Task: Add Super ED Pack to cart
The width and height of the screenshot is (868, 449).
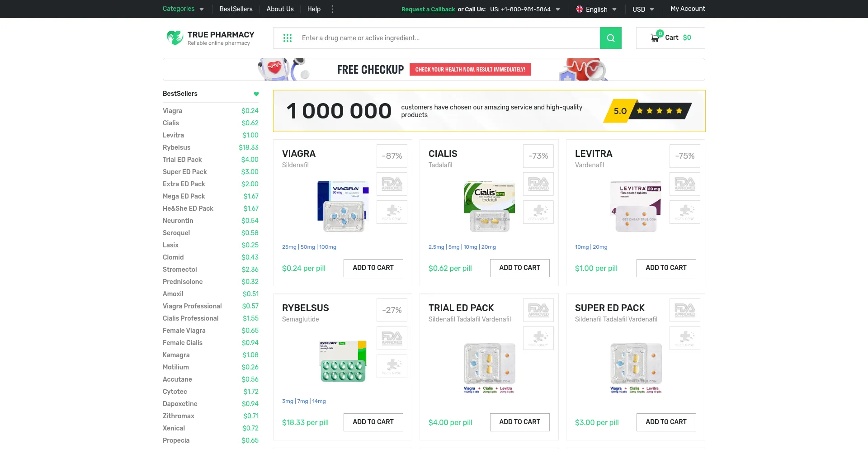Action: pyautogui.click(x=666, y=422)
